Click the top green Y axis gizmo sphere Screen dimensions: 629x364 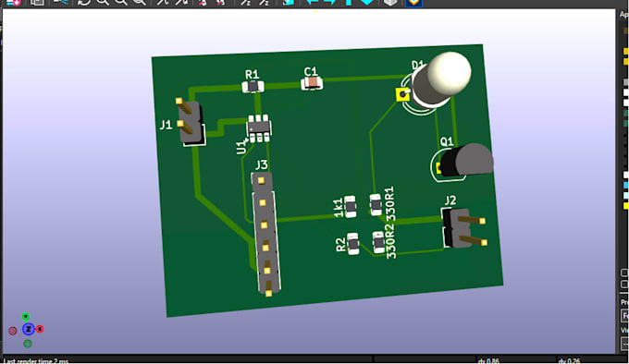pyautogui.click(x=26, y=317)
